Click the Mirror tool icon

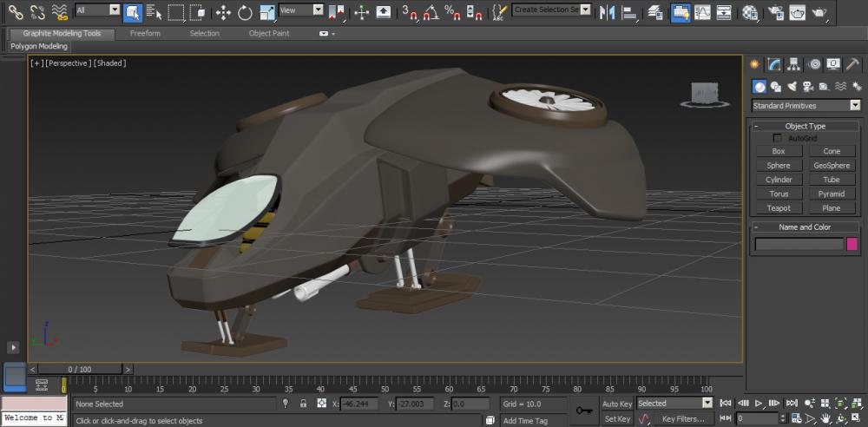click(x=607, y=12)
